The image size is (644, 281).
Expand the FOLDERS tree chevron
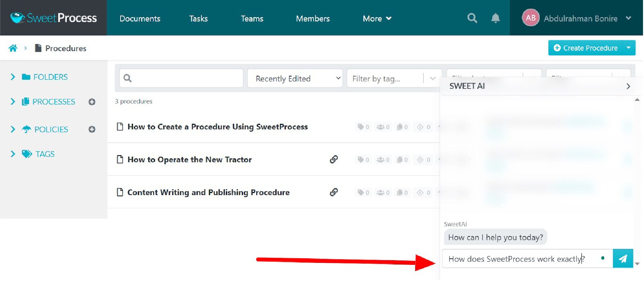point(13,77)
